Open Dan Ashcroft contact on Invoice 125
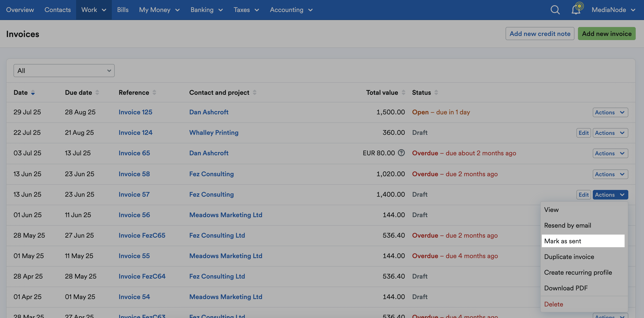Screen dimensions: 644x318 click(x=209, y=112)
